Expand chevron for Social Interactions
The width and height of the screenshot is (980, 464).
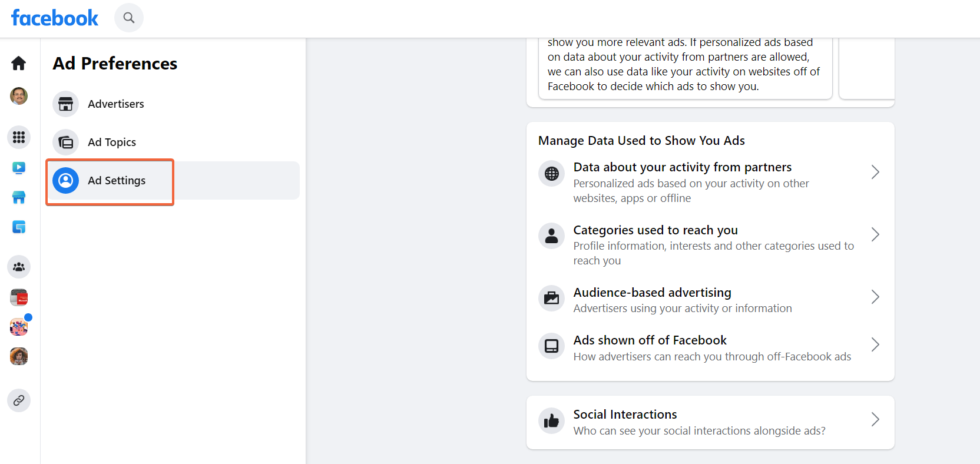[x=875, y=419]
